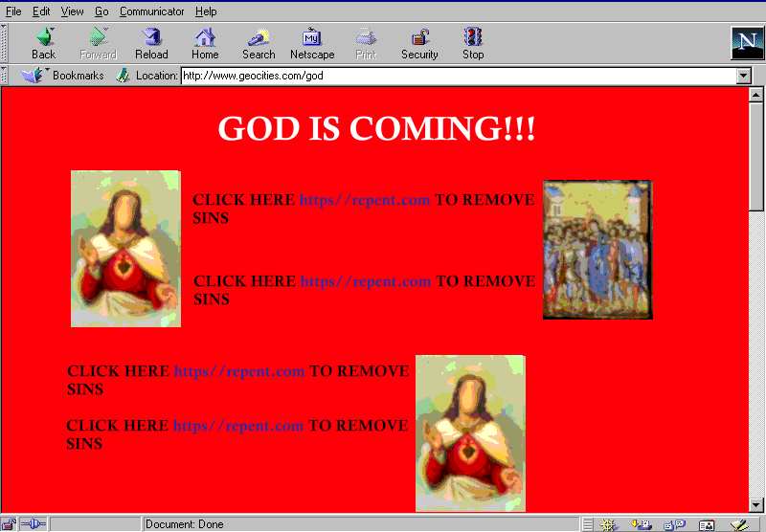Open the Search button in toolbar
The image size is (766, 532).
pyautogui.click(x=259, y=43)
